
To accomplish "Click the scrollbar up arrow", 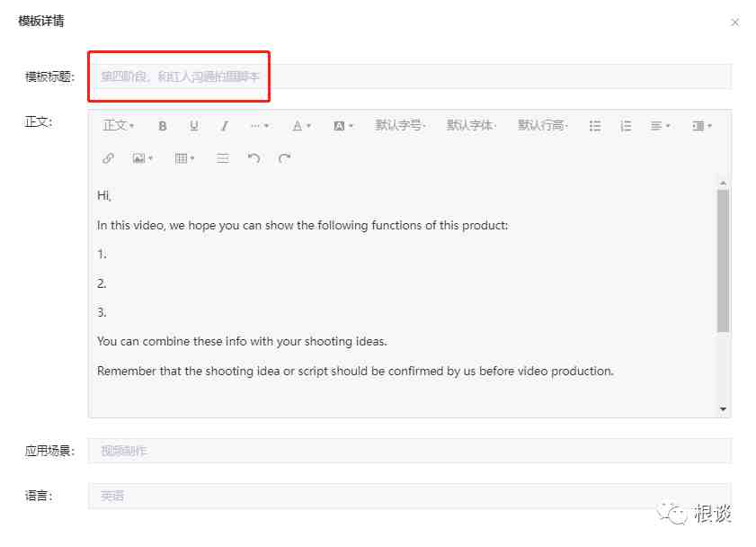I will pyautogui.click(x=723, y=183).
